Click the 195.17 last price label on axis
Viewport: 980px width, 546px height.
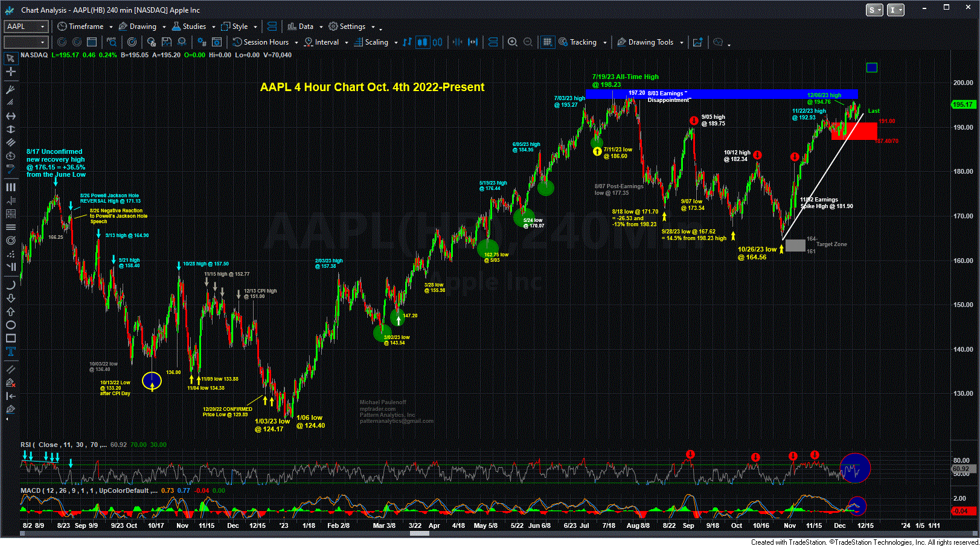pyautogui.click(x=962, y=104)
